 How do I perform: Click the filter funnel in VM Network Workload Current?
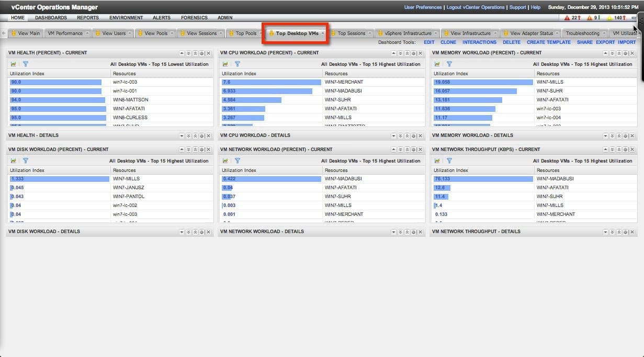tap(237, 161)
